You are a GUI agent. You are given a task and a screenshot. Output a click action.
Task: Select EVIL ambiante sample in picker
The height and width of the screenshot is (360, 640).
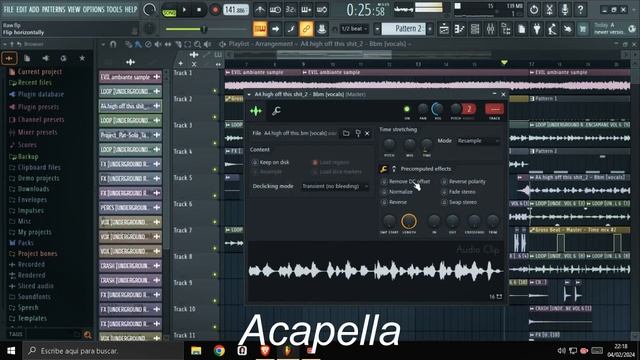130,77
